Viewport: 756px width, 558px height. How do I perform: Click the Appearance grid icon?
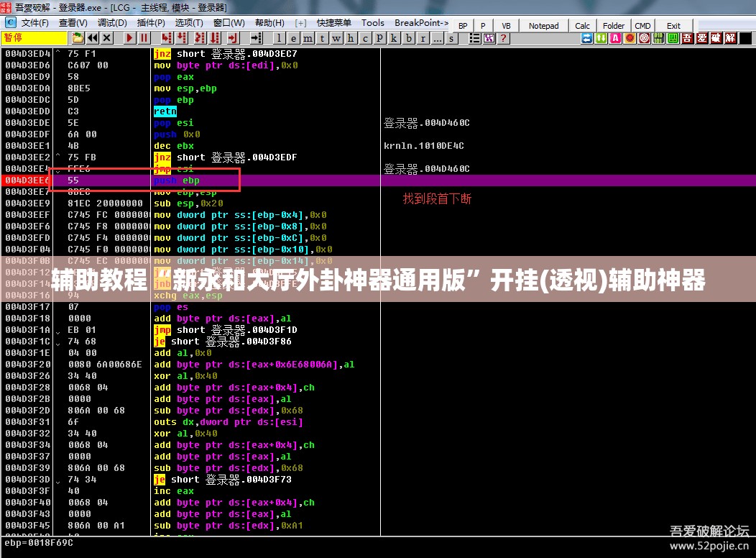[x=489, y=38]
